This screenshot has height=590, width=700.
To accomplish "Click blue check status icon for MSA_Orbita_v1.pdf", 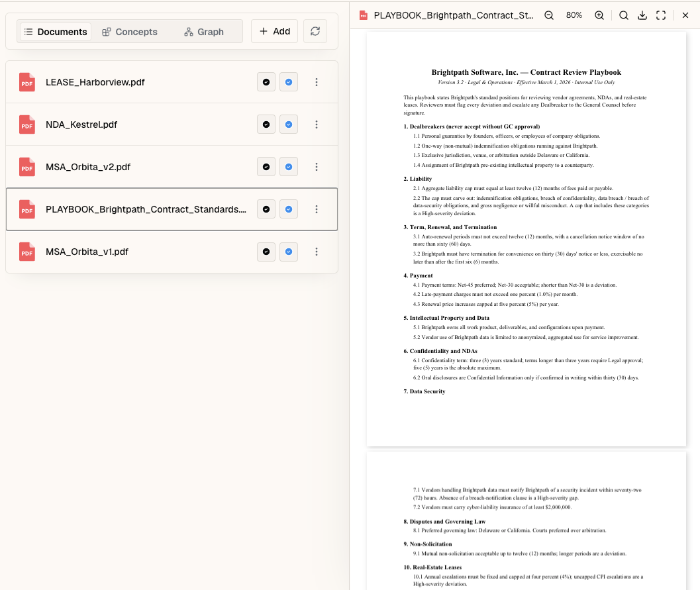I will 289,252.
